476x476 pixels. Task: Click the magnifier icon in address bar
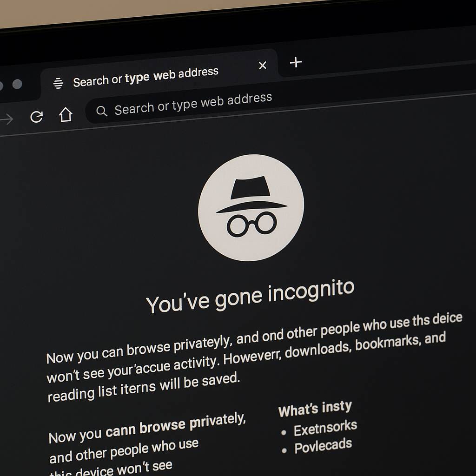101,111
